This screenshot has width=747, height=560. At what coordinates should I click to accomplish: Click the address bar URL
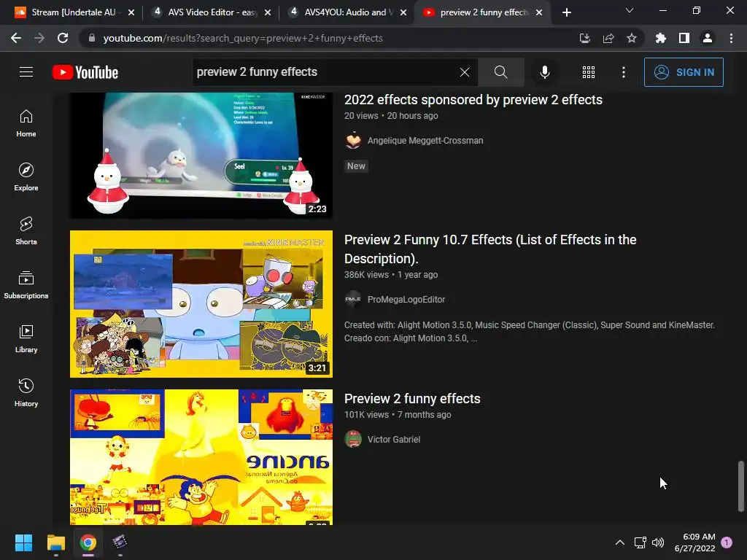pyautogui.click(x=243, y=38)
